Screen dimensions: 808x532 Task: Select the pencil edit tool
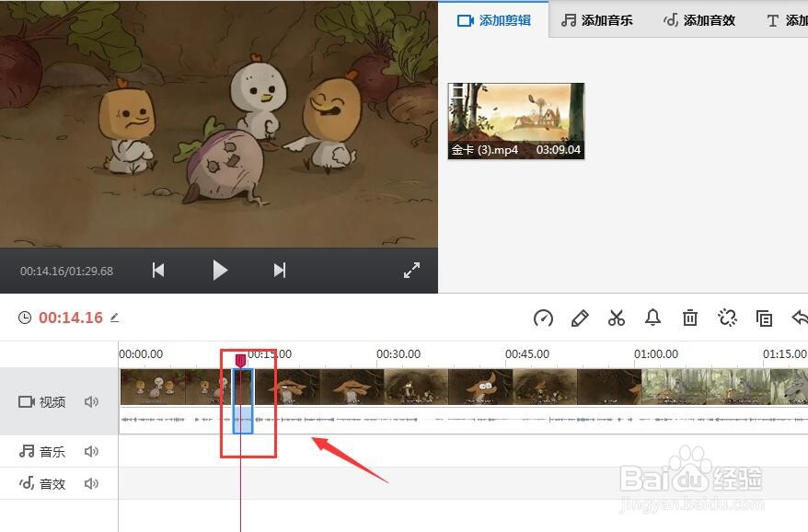click(580, 318)
